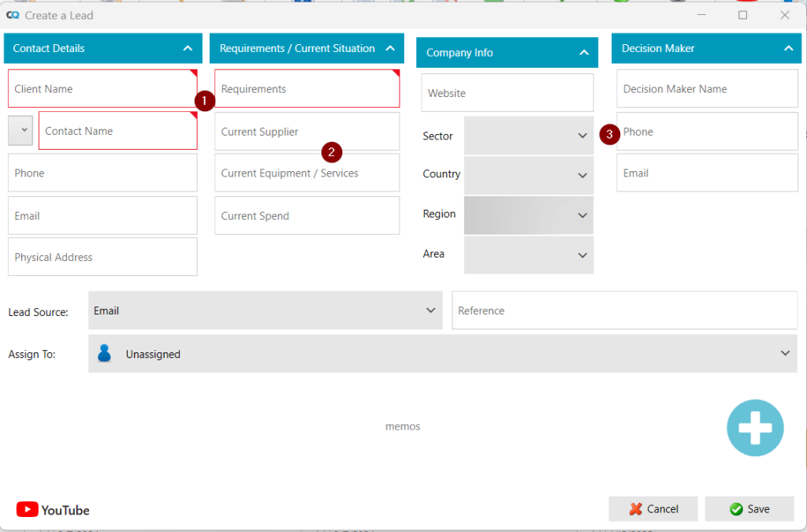Click the YouTube logo icon
Viewport: 807px width, 532px height.
[27, 510]
